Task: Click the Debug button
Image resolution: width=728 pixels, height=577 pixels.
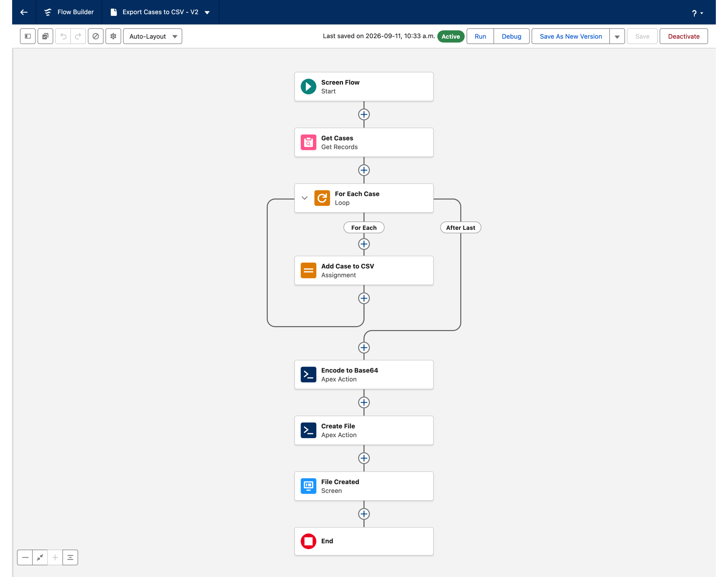Action: click(511, 36)
